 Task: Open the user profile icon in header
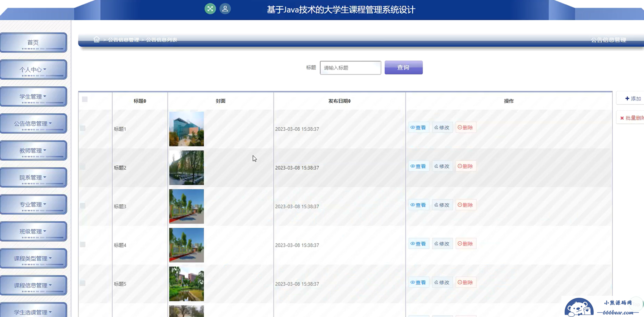coord(225,9)
